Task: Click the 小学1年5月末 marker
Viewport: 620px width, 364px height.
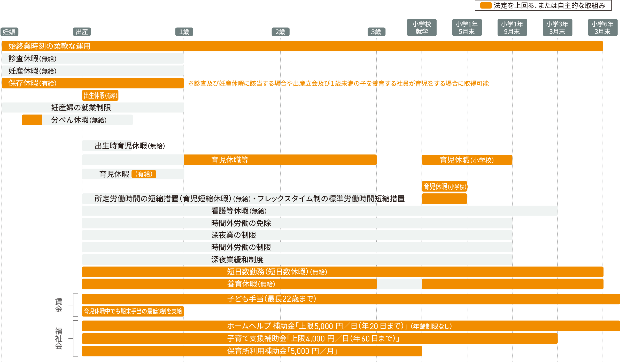Action: click(467, 27)
